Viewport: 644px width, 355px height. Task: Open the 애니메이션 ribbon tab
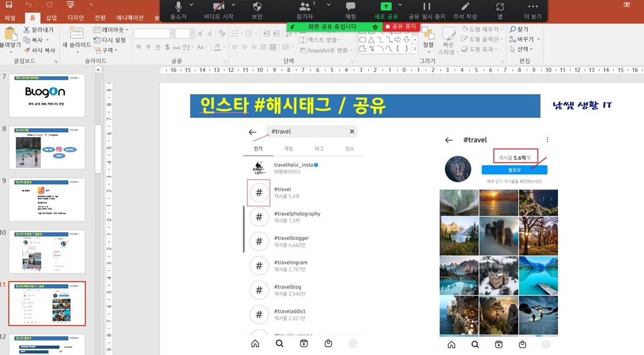(x=131, y=17)
